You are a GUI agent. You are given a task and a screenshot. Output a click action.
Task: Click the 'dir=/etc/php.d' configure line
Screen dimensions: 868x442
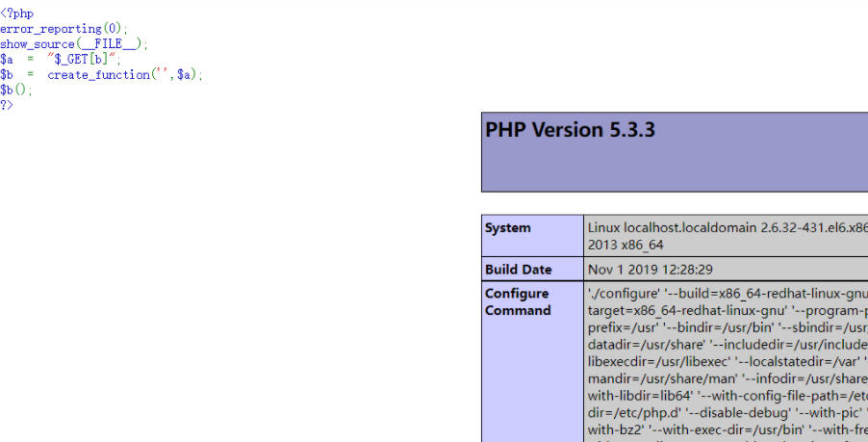click(x=728, y=413)
